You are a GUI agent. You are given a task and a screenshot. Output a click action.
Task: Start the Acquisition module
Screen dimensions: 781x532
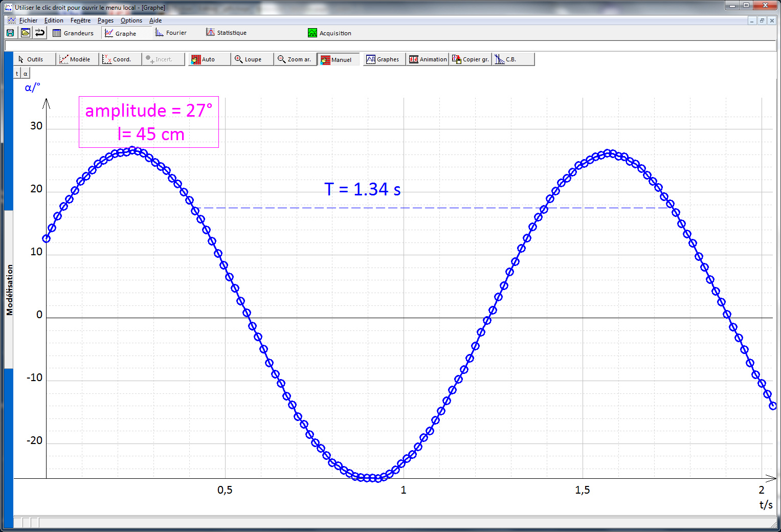(x=329, y=33)
